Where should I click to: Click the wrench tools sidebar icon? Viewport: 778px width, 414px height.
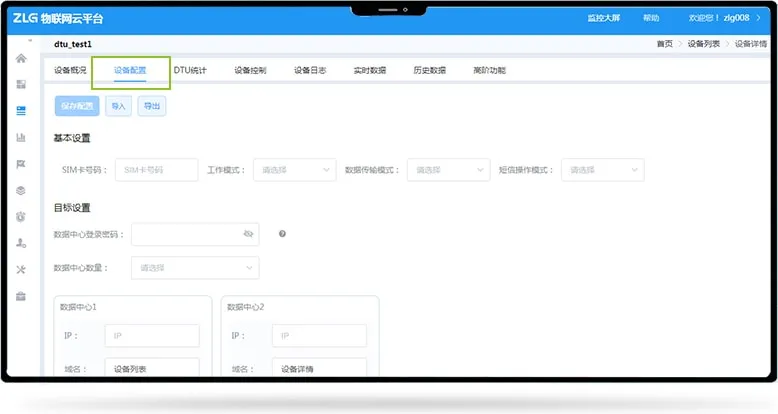21,270
